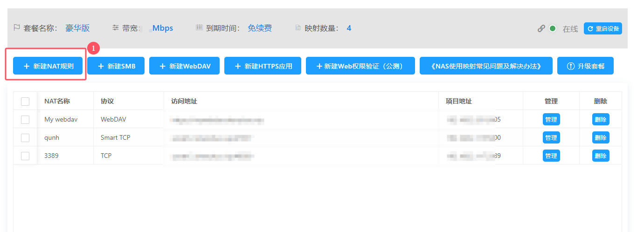644x232 pixels.
Task: Click the calendar icon next to 到期时间
Action: (x=199, y=28)
